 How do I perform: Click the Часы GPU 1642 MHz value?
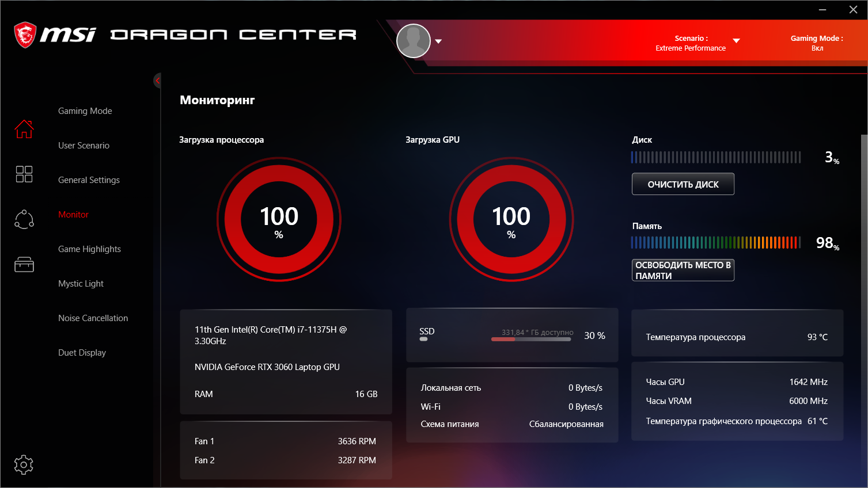[809, 382]
